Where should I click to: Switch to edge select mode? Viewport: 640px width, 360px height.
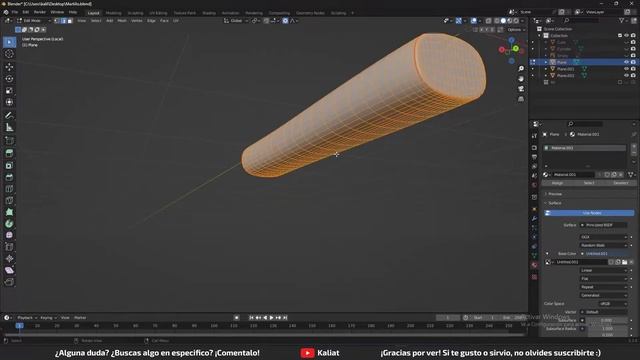pyautogui.click(x=63, y=20)
